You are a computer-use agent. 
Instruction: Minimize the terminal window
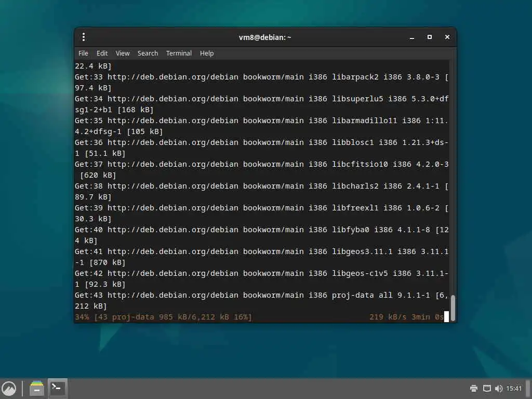pyautogui.click(x=412, y=37)
